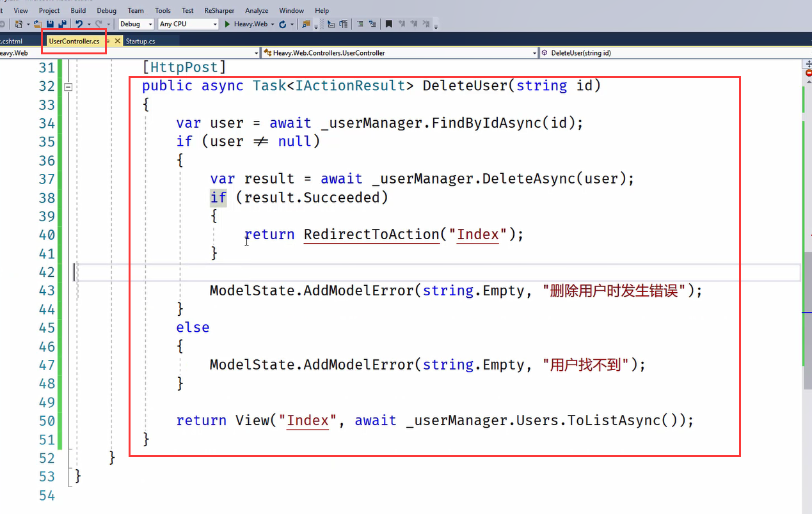Click the cursor-with-box toolbar icon

331,24
